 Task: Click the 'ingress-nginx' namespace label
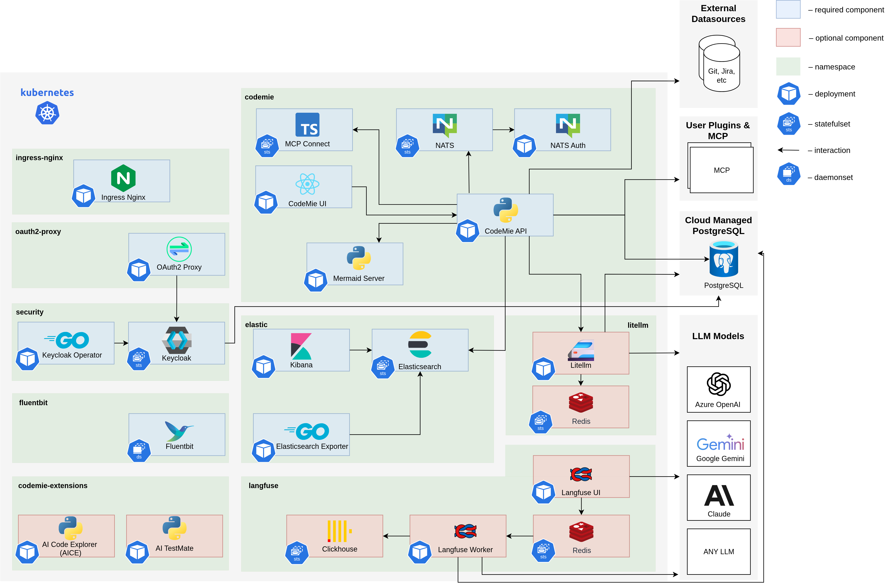click(39, 158)
